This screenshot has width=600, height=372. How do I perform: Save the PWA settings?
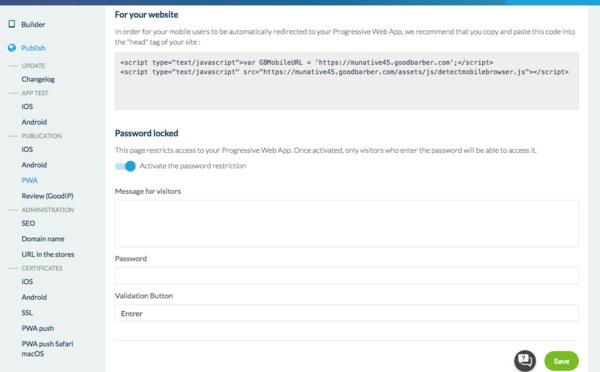tap(561, 361)
